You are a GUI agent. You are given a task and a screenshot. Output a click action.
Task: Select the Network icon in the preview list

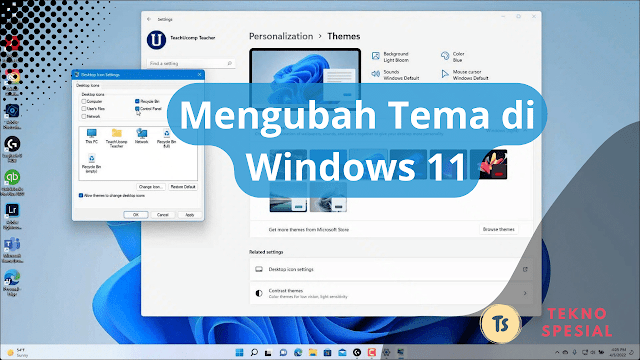click(x=142, y=136)
